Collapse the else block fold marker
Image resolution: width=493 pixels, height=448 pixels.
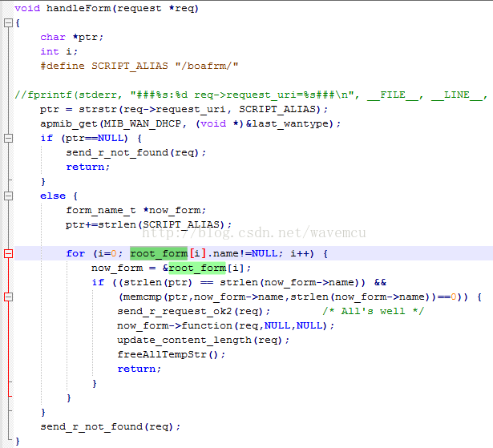tap(8, 196)
